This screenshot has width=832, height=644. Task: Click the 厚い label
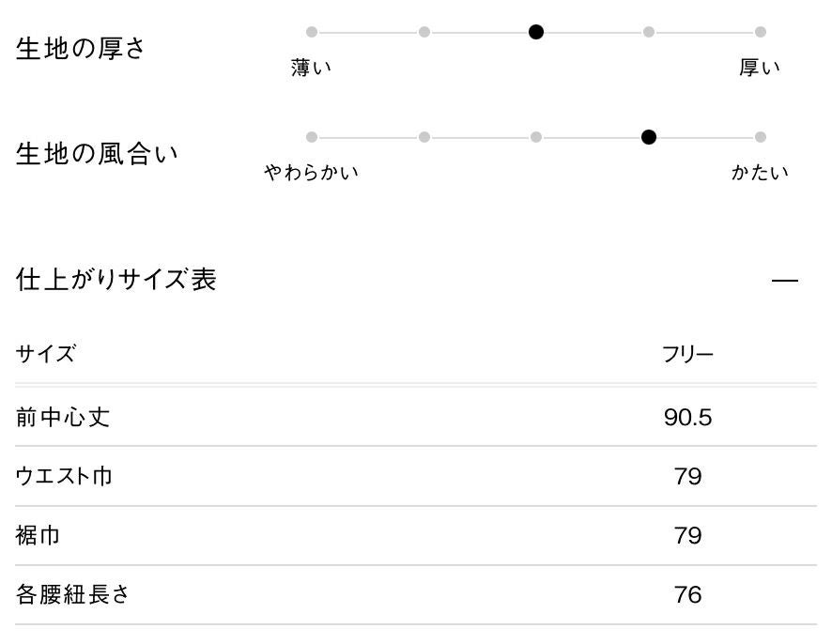[760, 68]
